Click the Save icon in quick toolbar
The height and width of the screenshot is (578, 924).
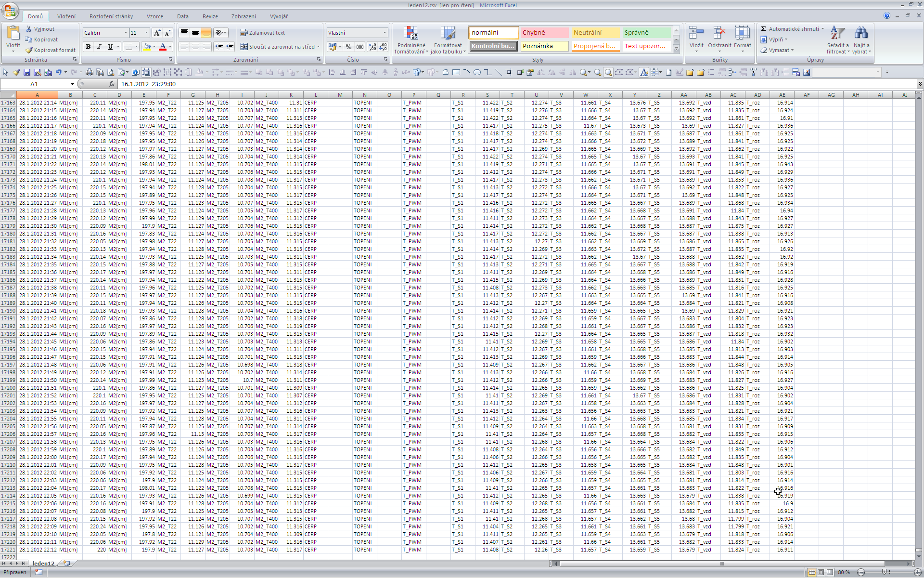tap(27, 72)
